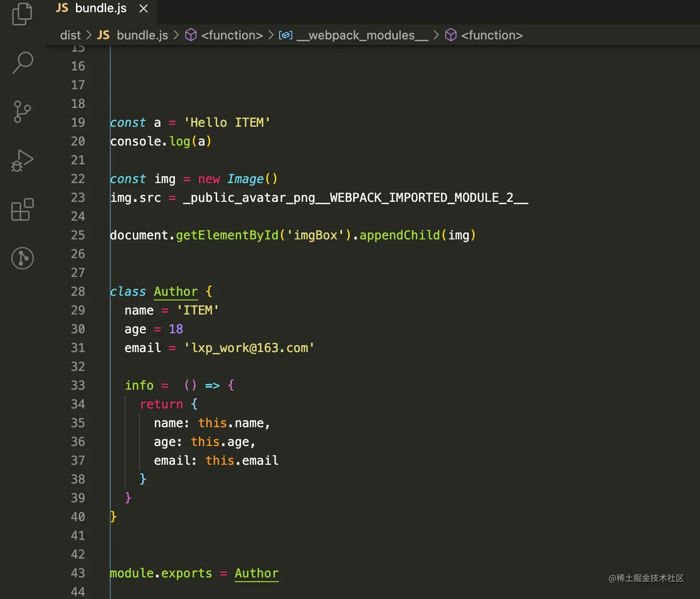Open the Git Graph icon in activity bar
The image size is (700, 599).
[x=22, y=258]
